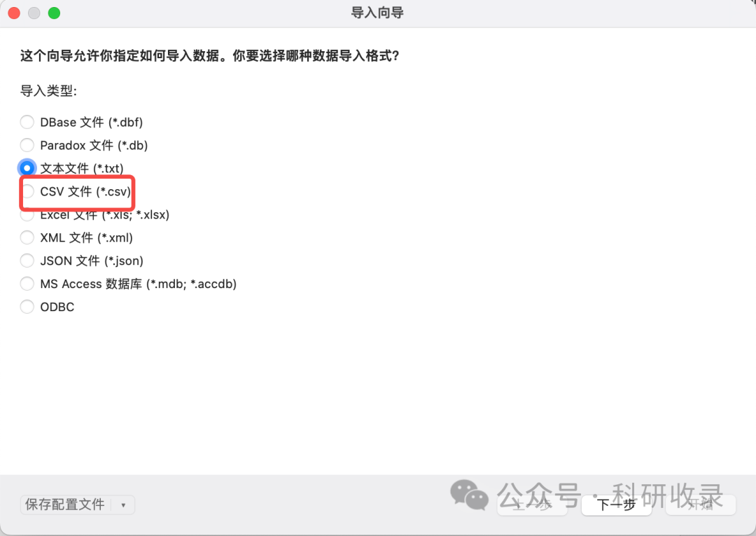This screenshot has height=536, width=756.
Task: Expand the 保存配置文件 dropdown arrow
Action: pos(123,505)
